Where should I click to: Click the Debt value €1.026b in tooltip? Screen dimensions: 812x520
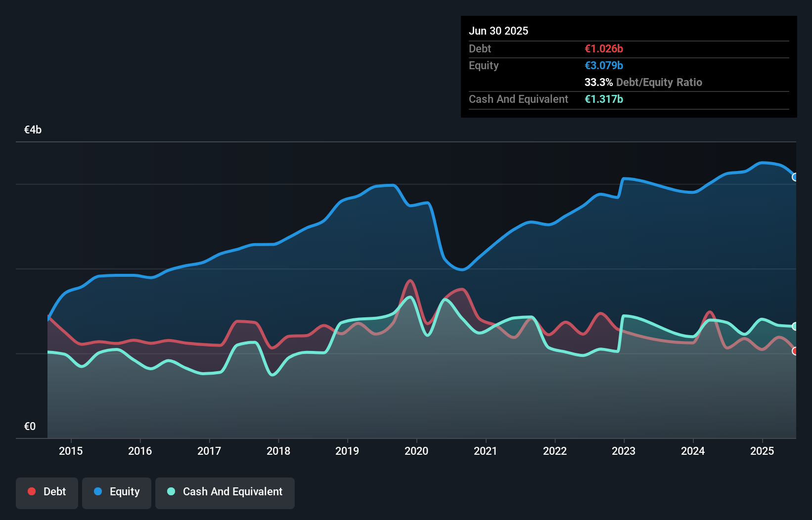pos(604,48)
